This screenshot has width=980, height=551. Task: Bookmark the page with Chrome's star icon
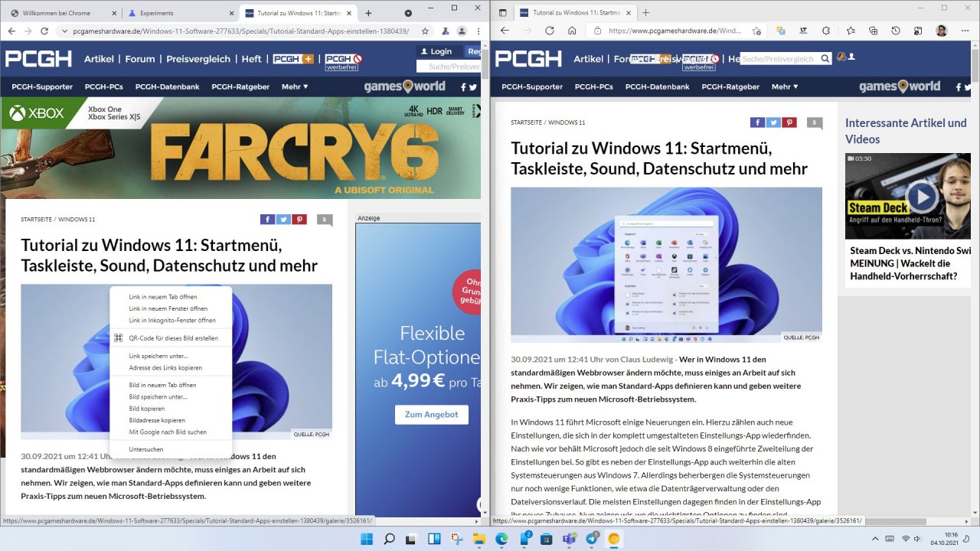(x=425, y=31)
